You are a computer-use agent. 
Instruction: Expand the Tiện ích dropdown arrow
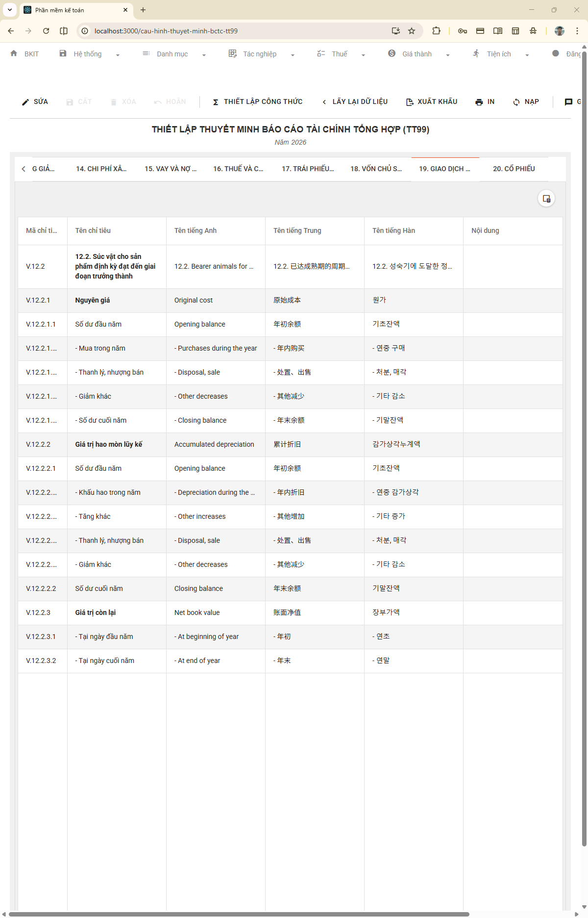click(527, 55)
